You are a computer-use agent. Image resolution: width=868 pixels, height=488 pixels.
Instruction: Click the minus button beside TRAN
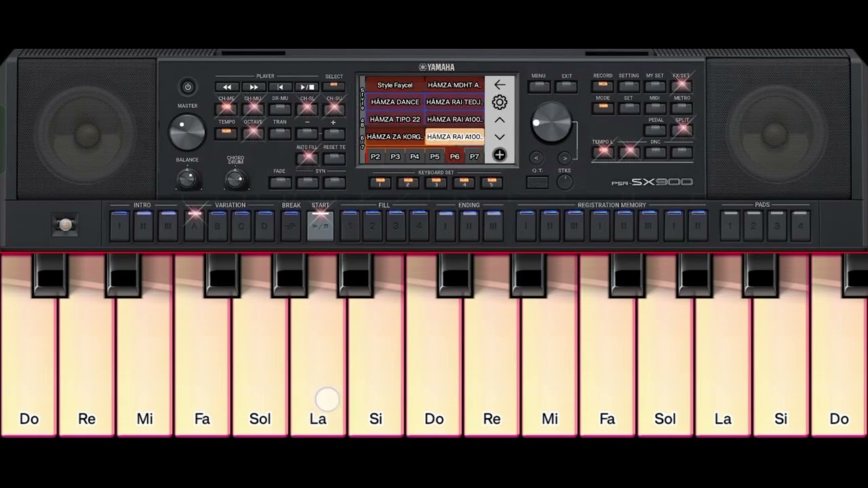tap(307, 133)
